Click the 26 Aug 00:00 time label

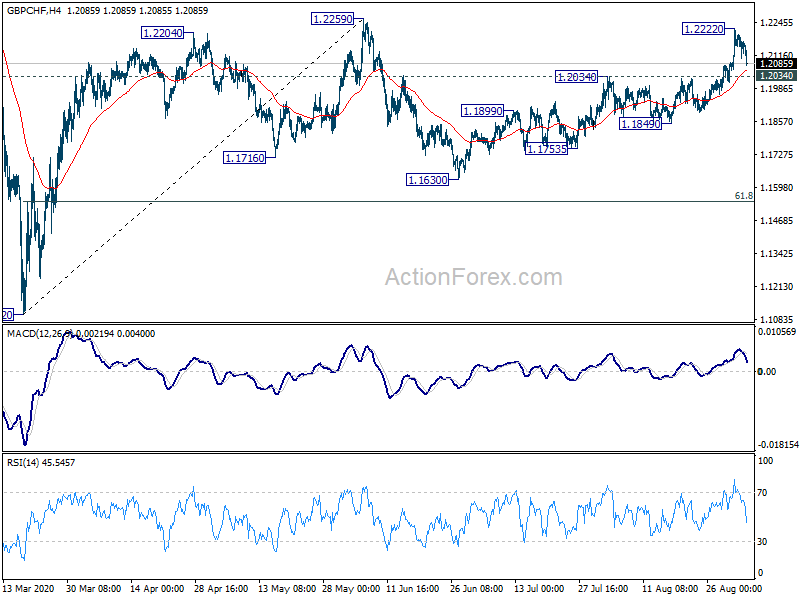pos(734,588)
